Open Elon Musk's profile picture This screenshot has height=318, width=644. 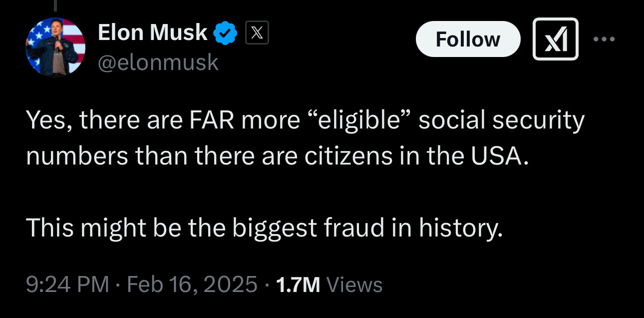click(x=55, y=47)
